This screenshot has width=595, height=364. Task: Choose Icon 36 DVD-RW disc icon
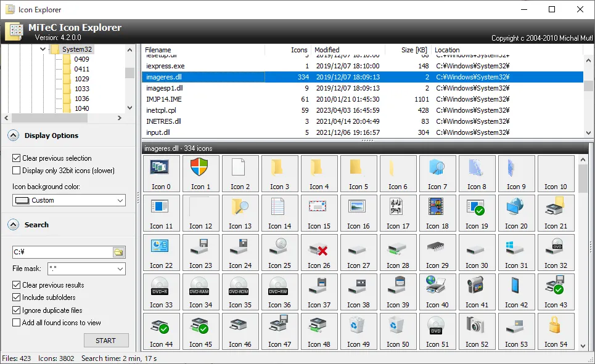click(x=280, y=292)
